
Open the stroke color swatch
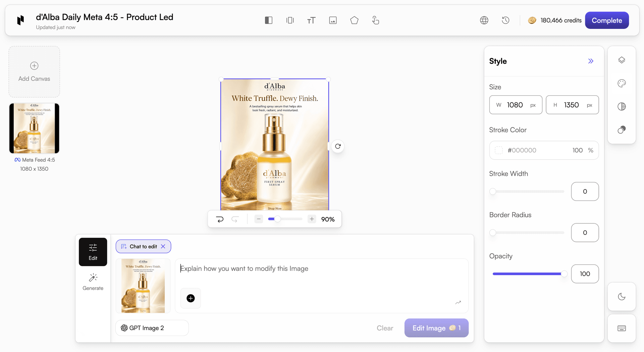pos(499,150)
